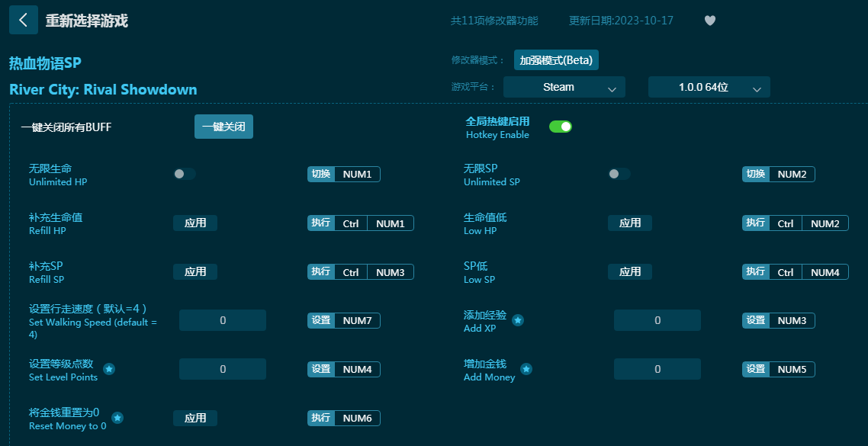Apply Refill HP

pyautogui.click(x=194, y=223)
